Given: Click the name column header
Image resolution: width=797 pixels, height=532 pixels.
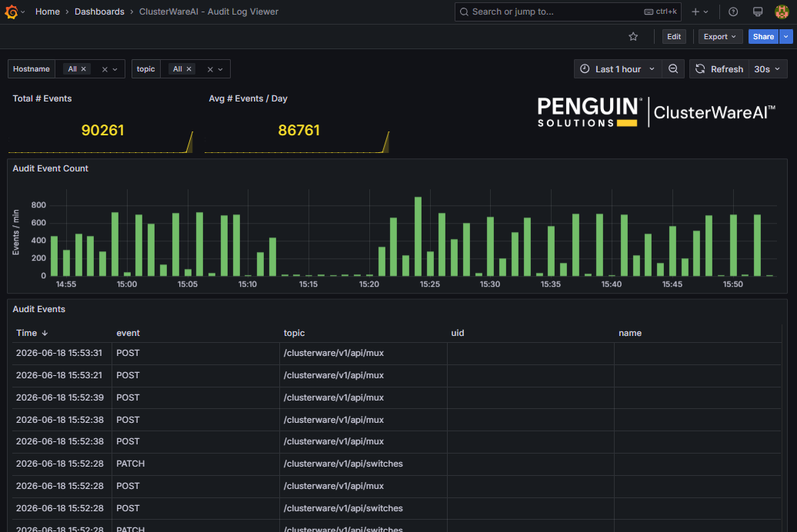Looking at the screenshot, I should pos(630,334).
